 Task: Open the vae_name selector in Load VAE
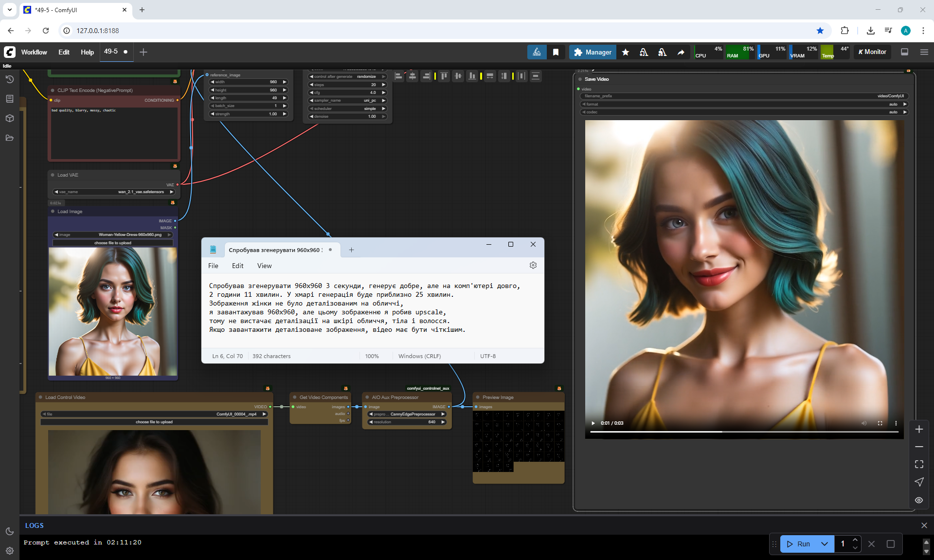coord(114,192)
